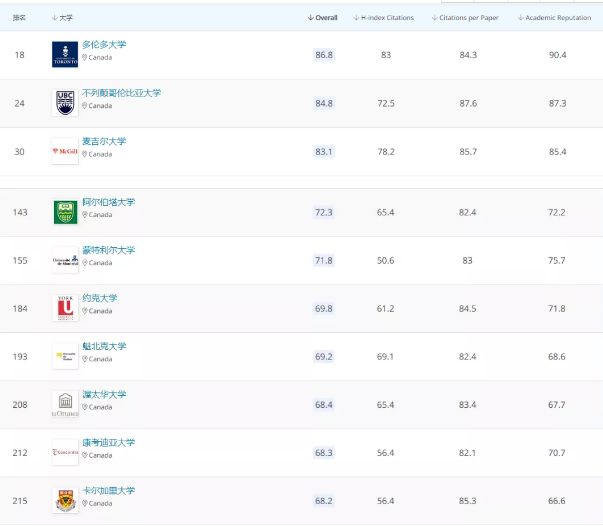Image resolution: width=603 pixels, height=526 pixels.
Task: Click Canada label under 康考迪亚大学
Action: (100, 455)
